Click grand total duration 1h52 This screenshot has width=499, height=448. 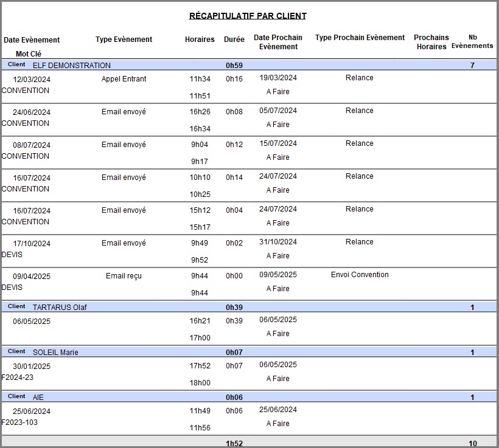point(234,444)
